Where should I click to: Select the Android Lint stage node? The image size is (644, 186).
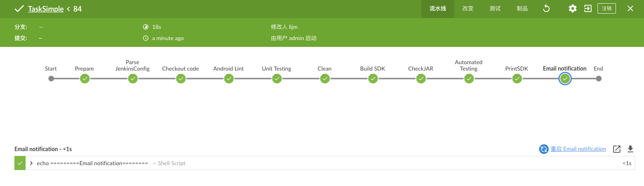pos(229,79)
